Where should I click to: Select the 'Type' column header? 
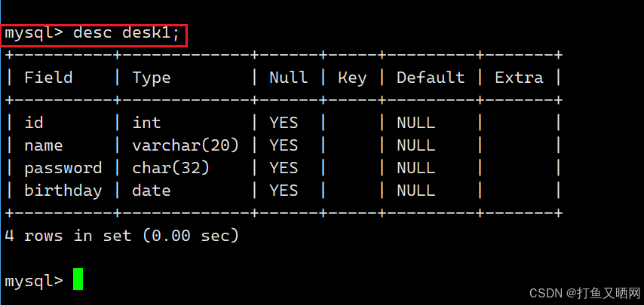(x=151, y=78)
